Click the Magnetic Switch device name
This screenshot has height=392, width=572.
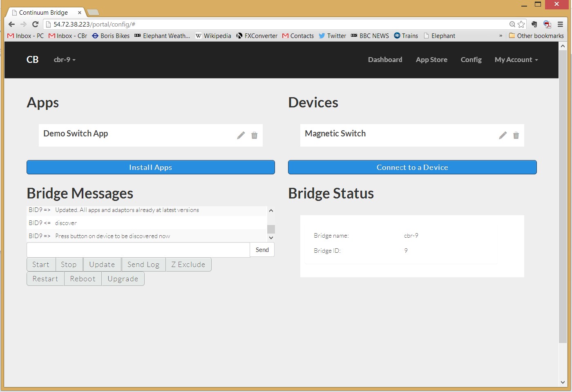click(x=335, y=134)
